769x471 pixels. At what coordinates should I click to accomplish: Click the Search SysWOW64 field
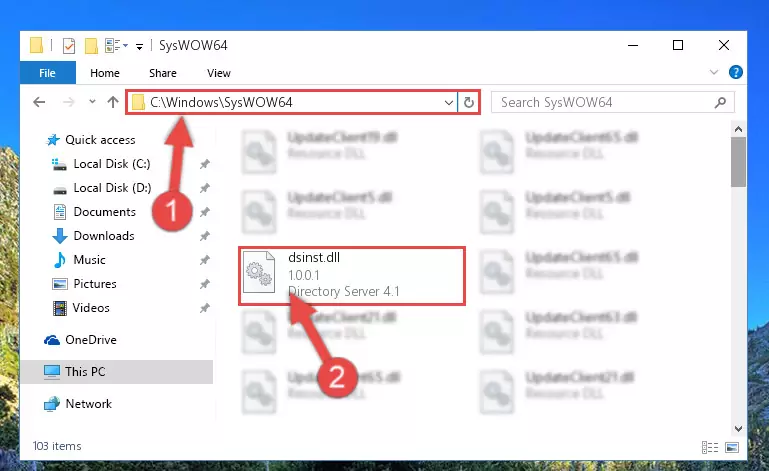point(613,103)
